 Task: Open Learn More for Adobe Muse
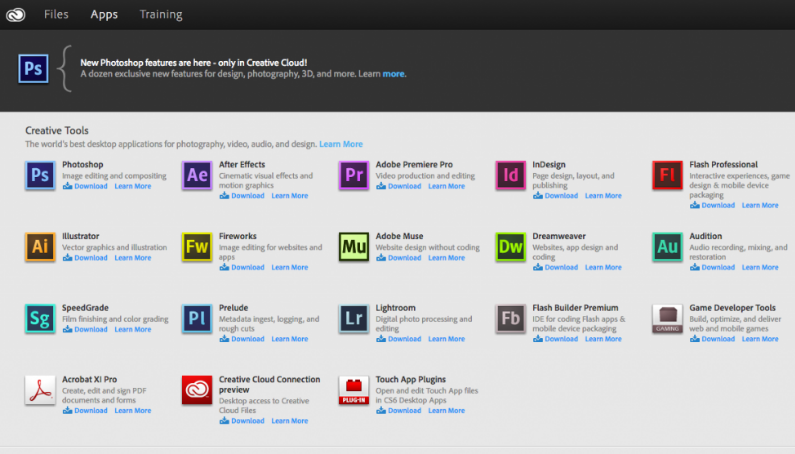coord(446,258)
